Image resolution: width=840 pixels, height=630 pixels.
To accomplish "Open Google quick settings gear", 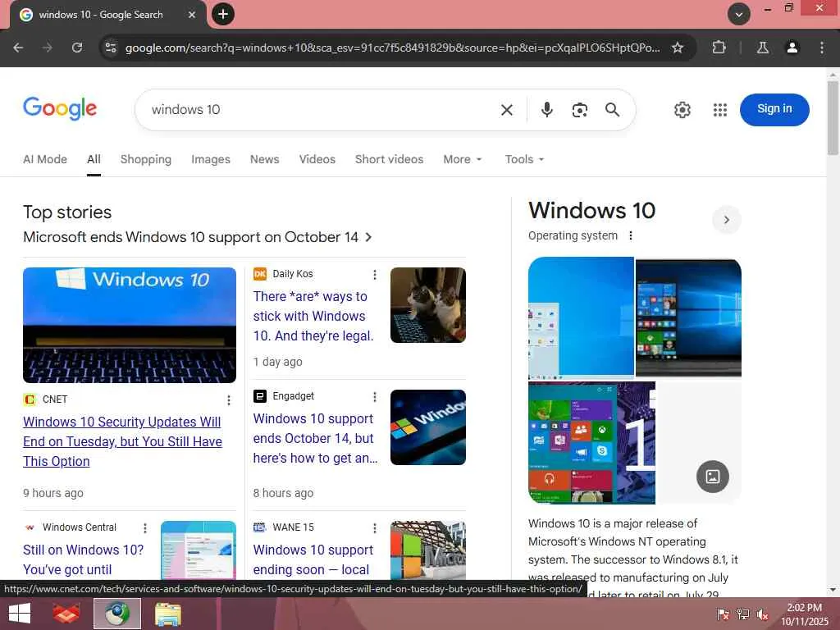I will click(682, 110).
